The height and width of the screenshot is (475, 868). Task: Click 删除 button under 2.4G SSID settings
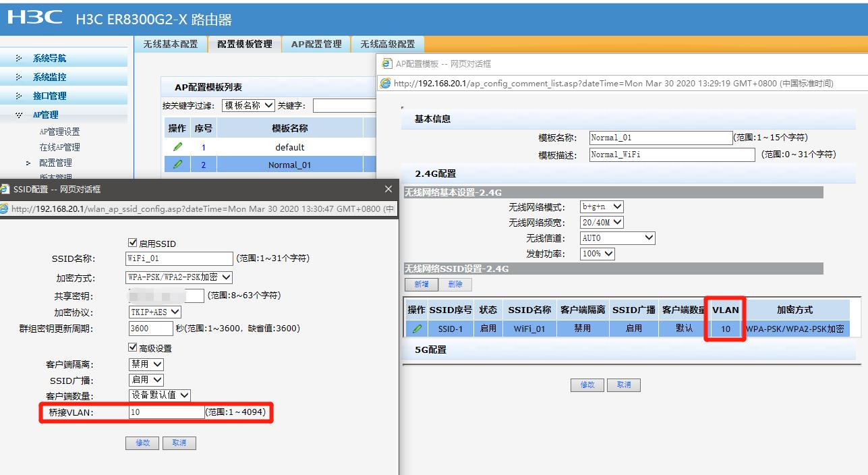pyautogui.click(x=455, y=285)
